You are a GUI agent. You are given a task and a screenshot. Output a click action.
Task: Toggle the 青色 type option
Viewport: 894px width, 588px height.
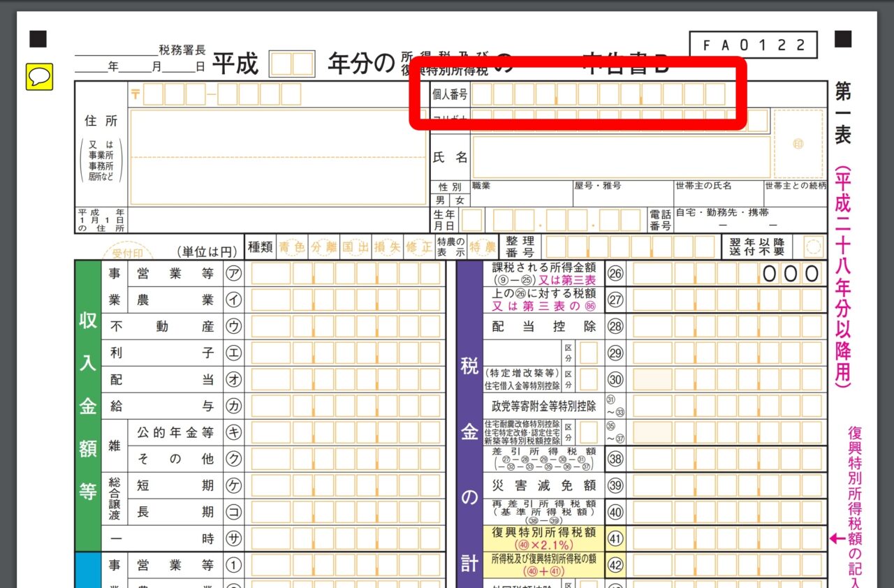(292, 247)
